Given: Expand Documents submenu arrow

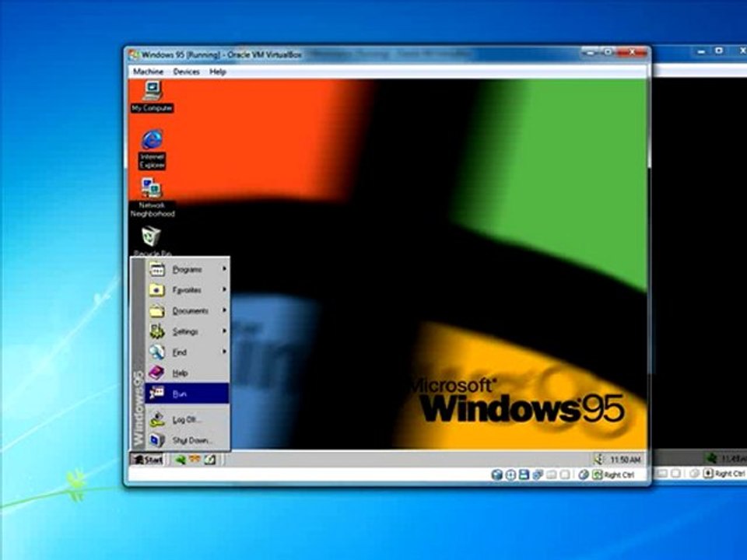Looking at the screenshot, I should (x=224, y=310).
